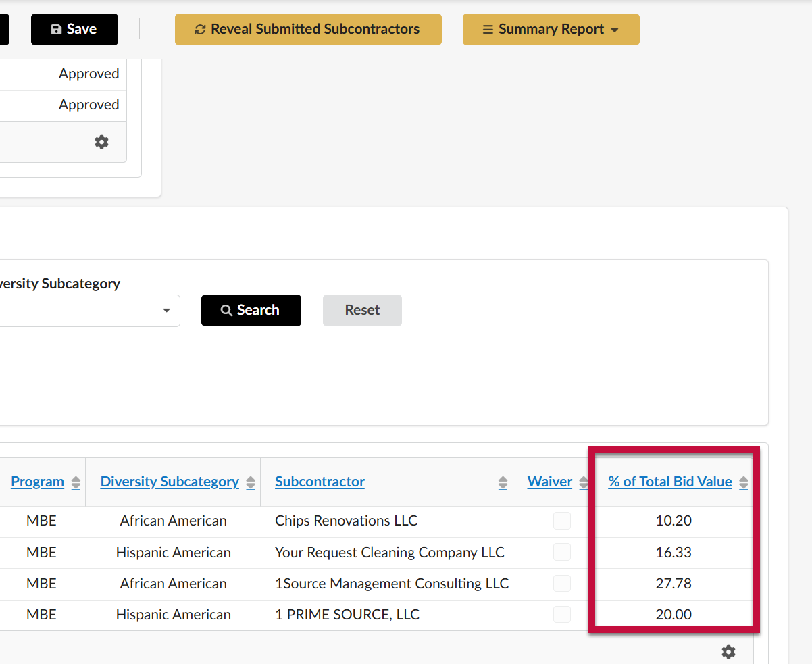Toggle Waiver checkbox for 1 PRIME SOURCE, LLC

tap(562, 614)
